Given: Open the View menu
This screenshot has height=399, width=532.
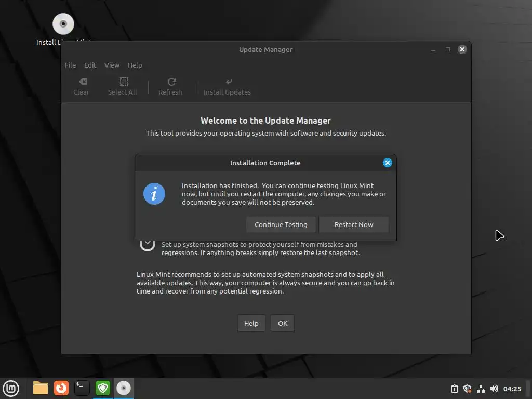Looking at the screenshot, I should (x=112, y=65).
